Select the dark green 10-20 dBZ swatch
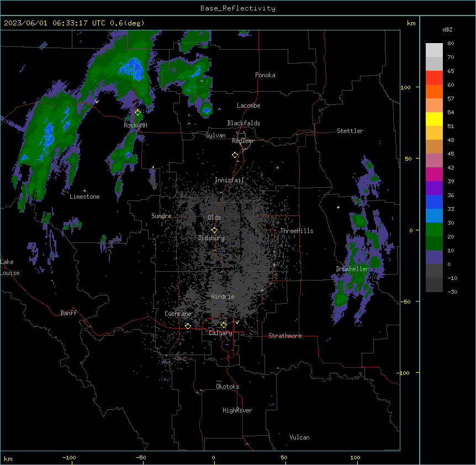 point(434,244)
